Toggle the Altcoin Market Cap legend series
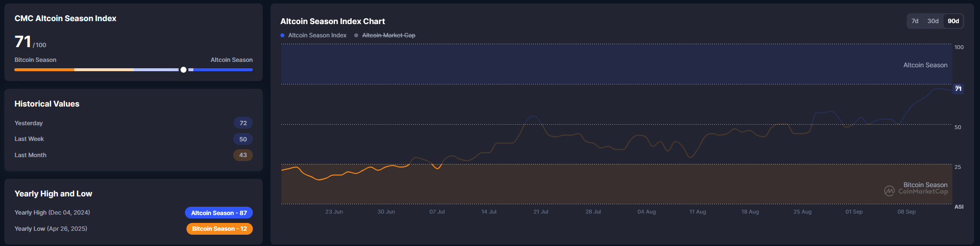 385,35
